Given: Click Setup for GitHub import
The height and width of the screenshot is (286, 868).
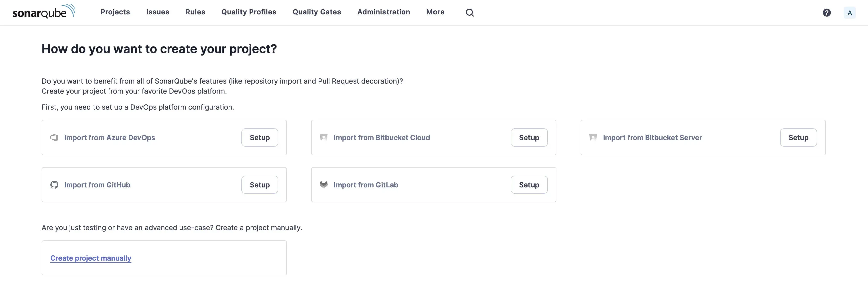Looking at the screenshot, I should pyautogui.click(x=259, y=185).
